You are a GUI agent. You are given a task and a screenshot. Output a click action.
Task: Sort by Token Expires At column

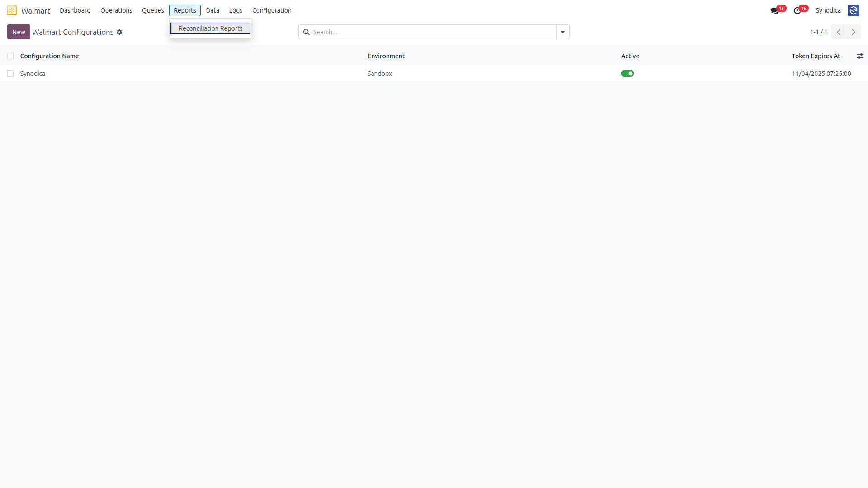coord(816,56)
